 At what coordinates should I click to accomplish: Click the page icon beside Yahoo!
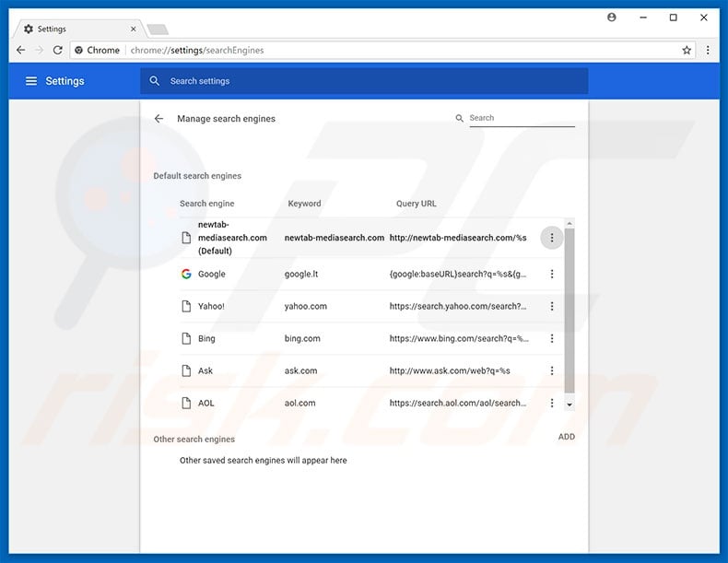coord(186,306)
